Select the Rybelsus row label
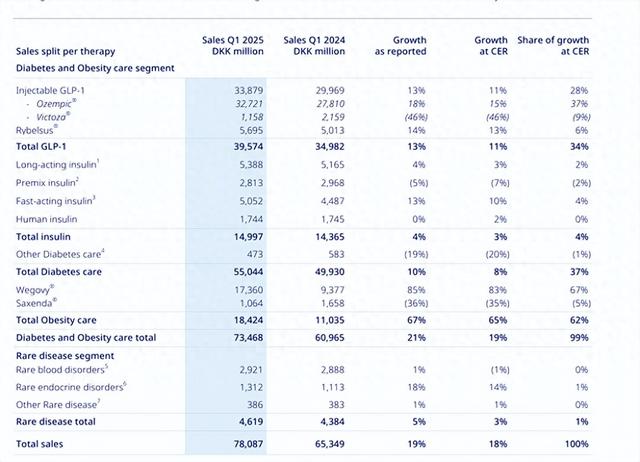The height and width of the screenshot is (462, 640). [x=37, y=130]
